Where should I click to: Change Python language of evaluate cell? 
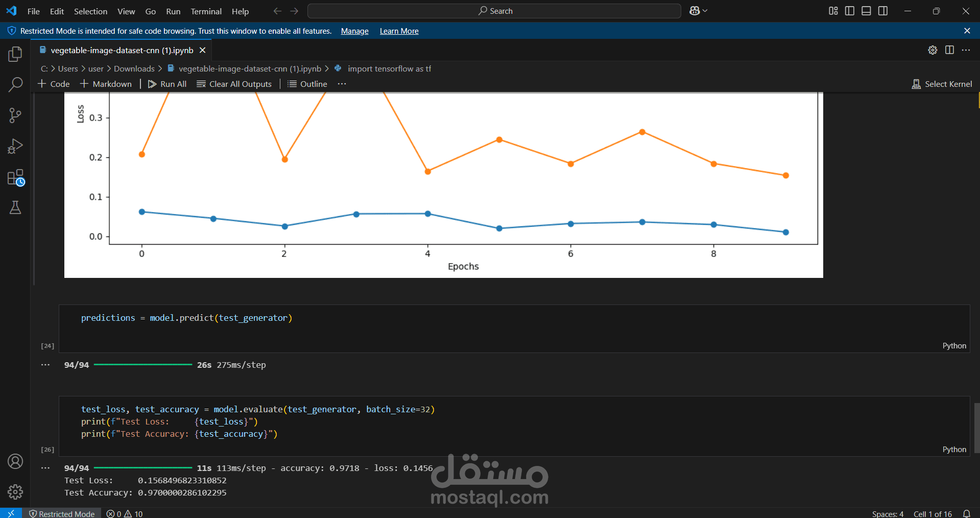point(954,450)
